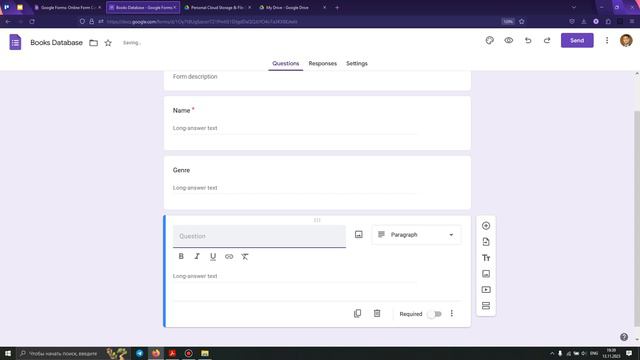Move form to folder icon
This screenshot has height=360, width=640.
[x=93, y=43]
